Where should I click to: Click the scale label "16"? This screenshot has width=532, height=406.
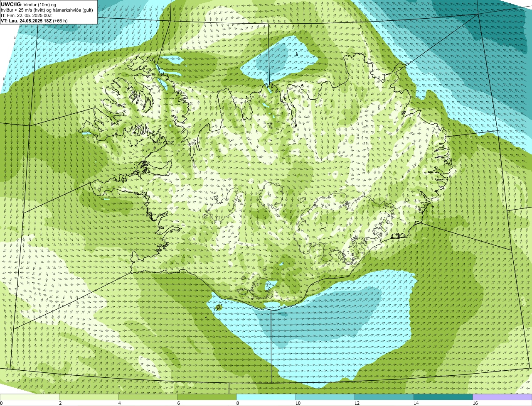click(475, 403)
